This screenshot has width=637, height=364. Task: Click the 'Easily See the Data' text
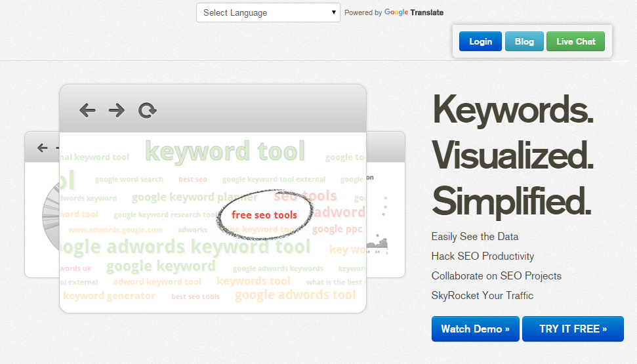(x=474, y=237)
